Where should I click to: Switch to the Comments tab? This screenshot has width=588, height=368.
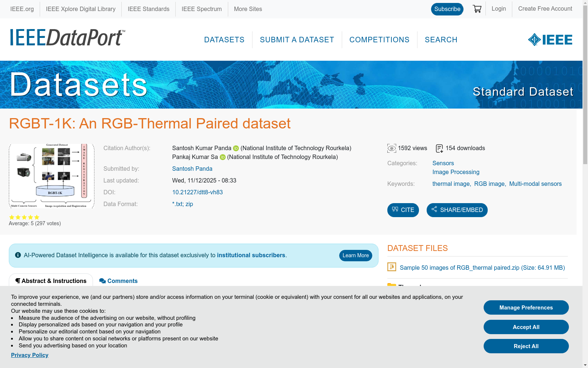pos(118,281)
